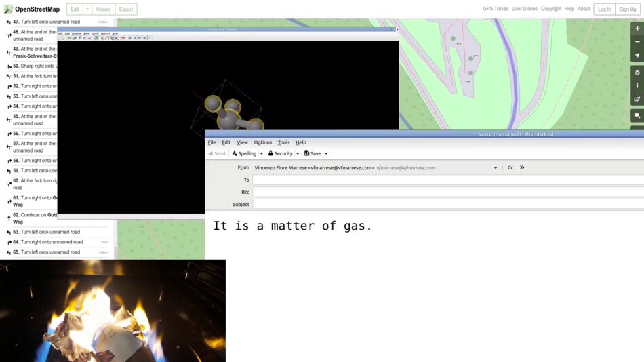Click turn-right icon of step 52

(x=9, y=87)
